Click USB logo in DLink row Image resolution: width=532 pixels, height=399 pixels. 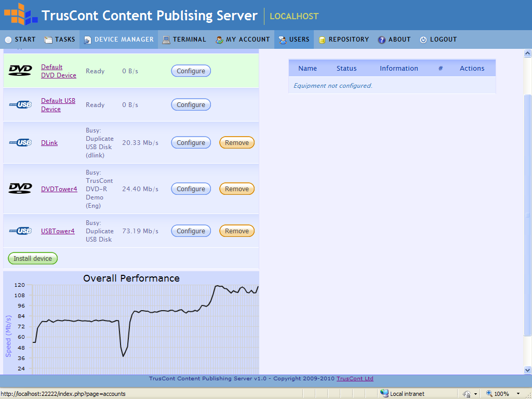(x=20, y=142)
